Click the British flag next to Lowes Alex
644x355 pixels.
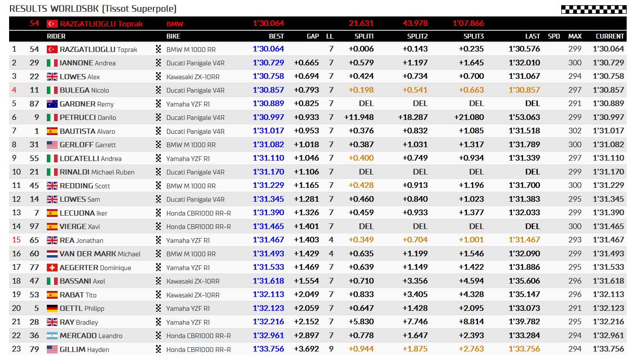click(x=52, y=77)
